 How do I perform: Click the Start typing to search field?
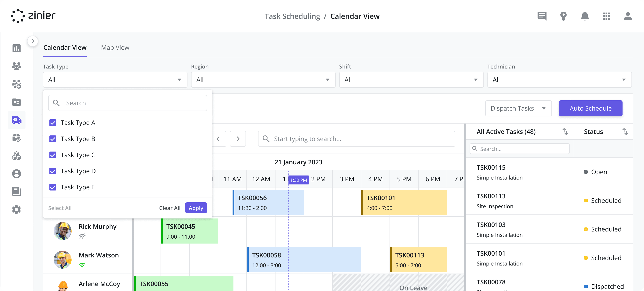point(356,139)
